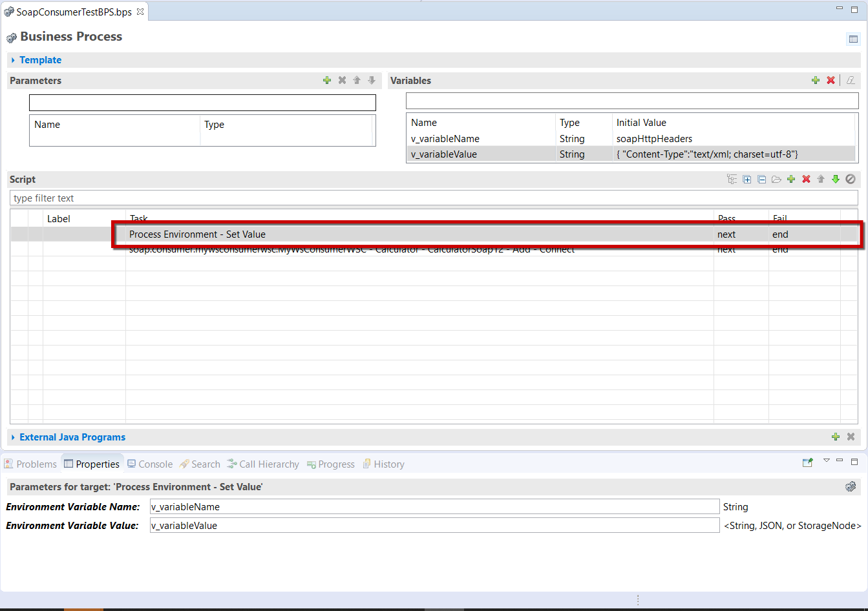Toggle tree mode in the Script toolbar
Viewport: 868px width, 611px height.
(x=732, y=179)
